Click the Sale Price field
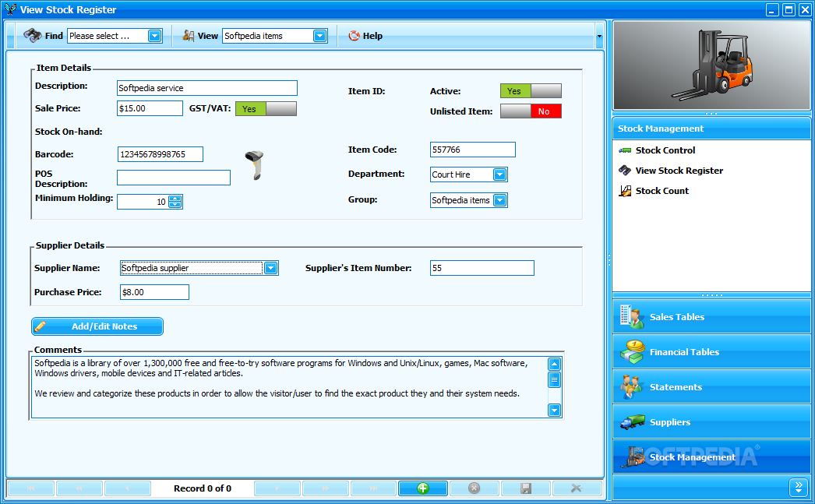 pyautogui.click(x=150, y=108)
